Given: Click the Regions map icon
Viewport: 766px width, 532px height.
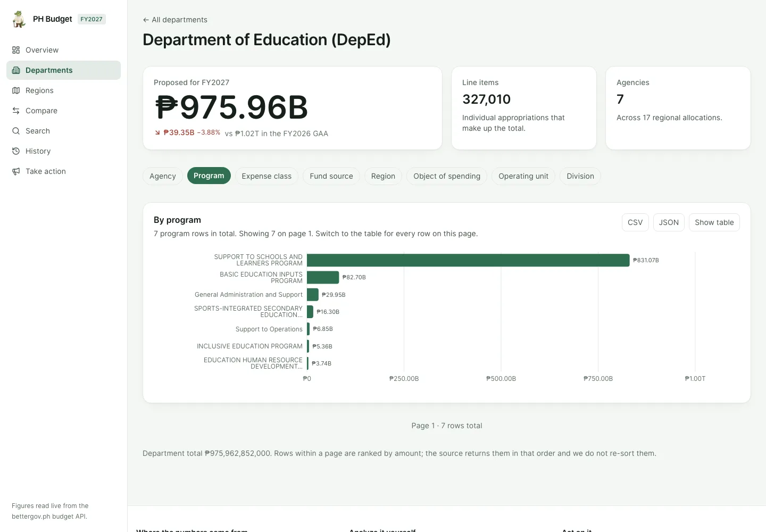Looking at the screenshot, I should tap(16, 90).
